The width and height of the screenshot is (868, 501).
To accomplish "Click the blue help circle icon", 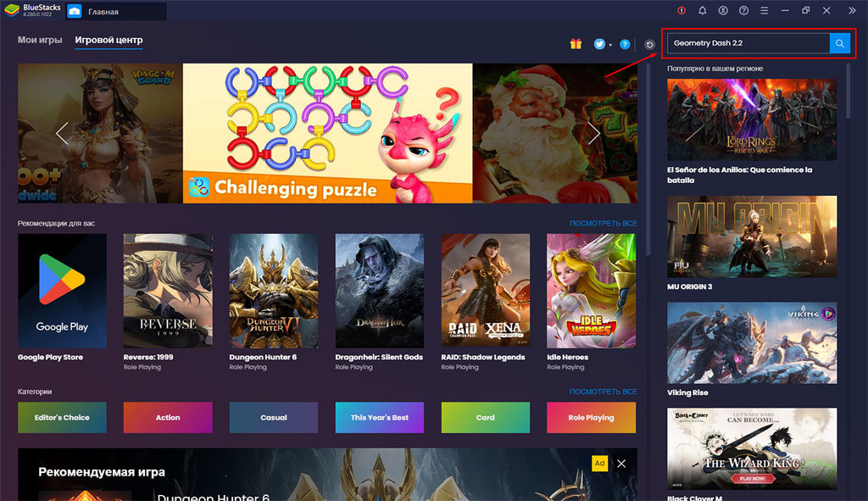I will [x=625, y=44].
